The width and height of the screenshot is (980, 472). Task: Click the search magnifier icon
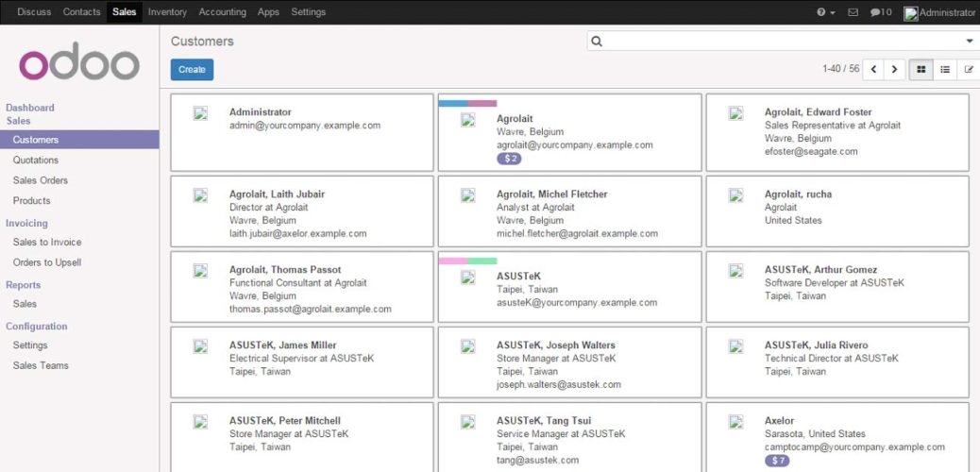coord(597,42)
